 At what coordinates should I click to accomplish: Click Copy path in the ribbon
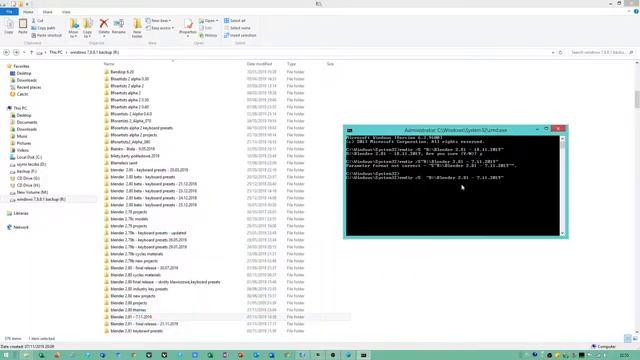coord(43,28)
